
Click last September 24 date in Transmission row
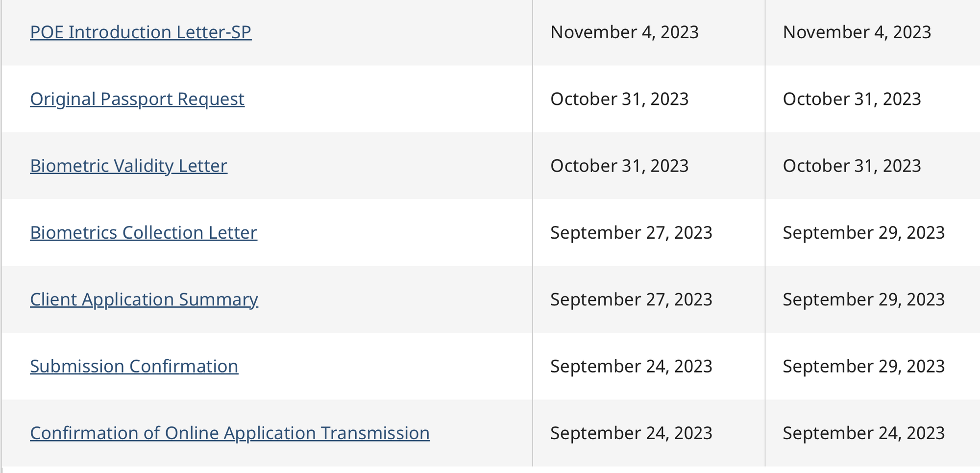(863, 433)
